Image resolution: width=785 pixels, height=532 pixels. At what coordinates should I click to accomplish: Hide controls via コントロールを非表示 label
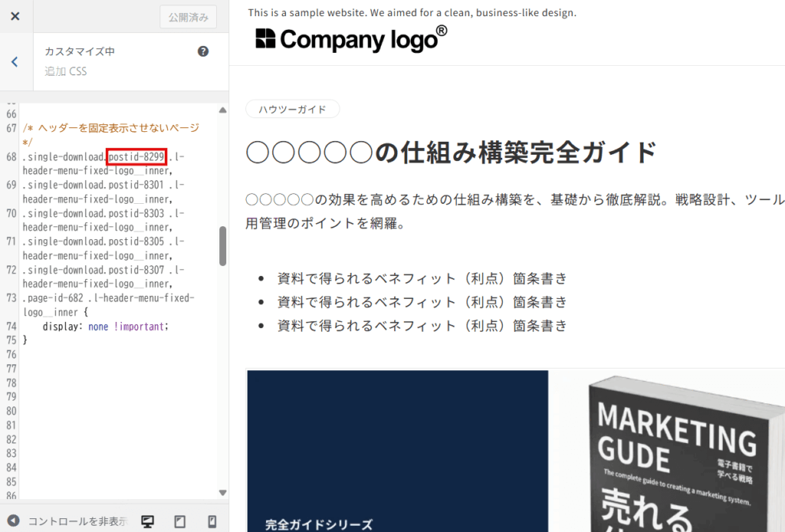[77, 521]
